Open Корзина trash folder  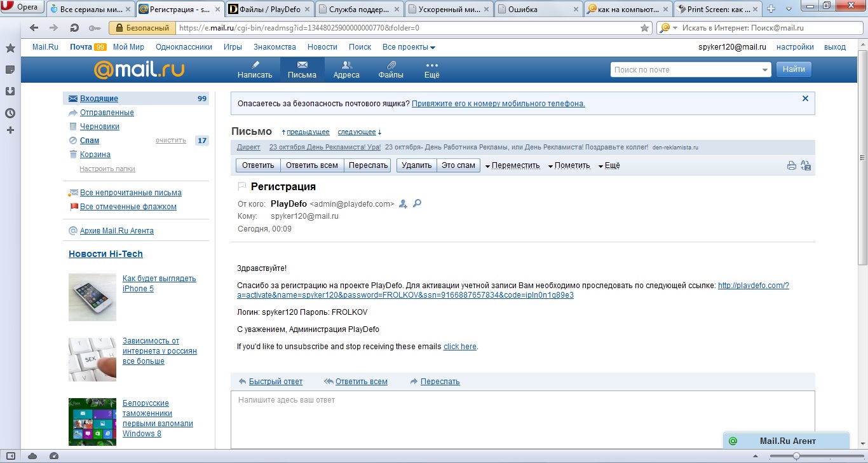pyautogui.click(x=95, y=155)
